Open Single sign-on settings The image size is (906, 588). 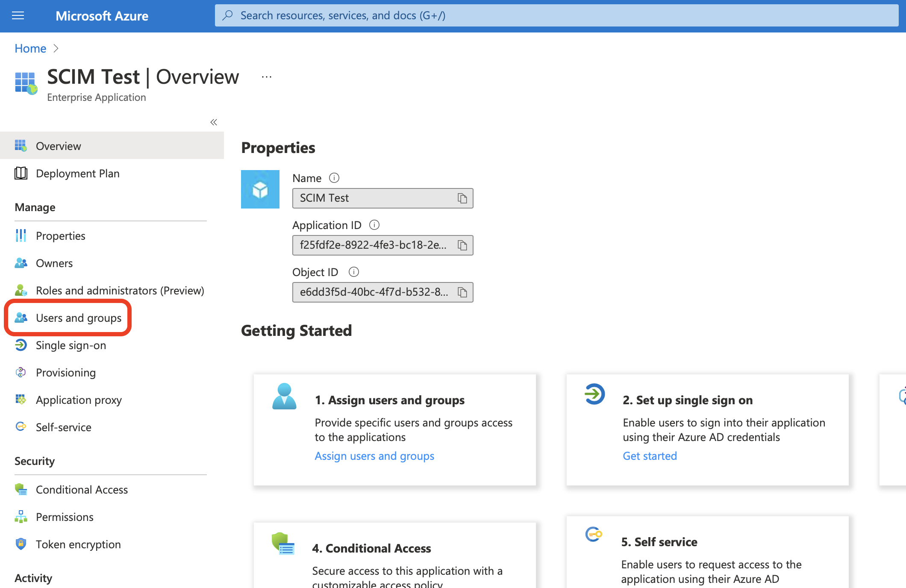click(112, 345)
